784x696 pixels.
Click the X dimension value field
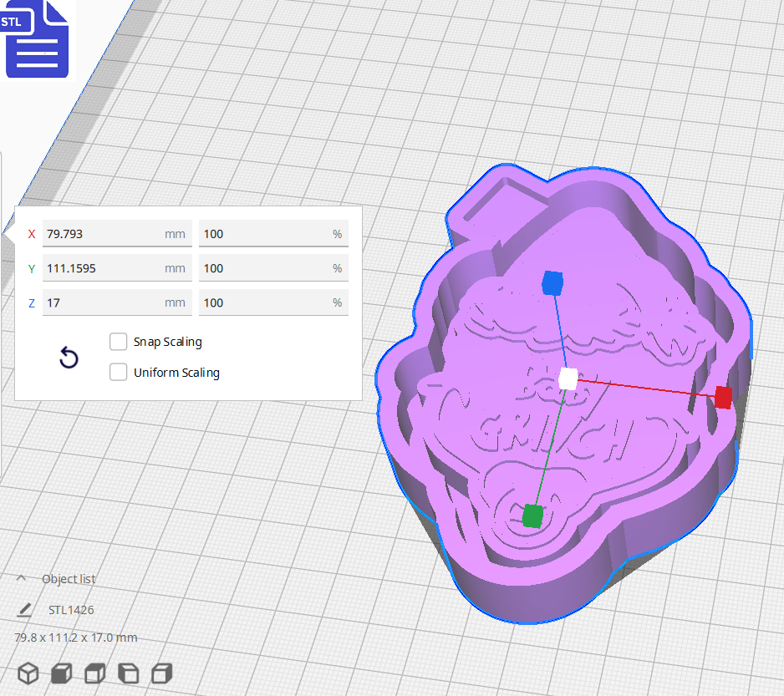click(109, 234)
